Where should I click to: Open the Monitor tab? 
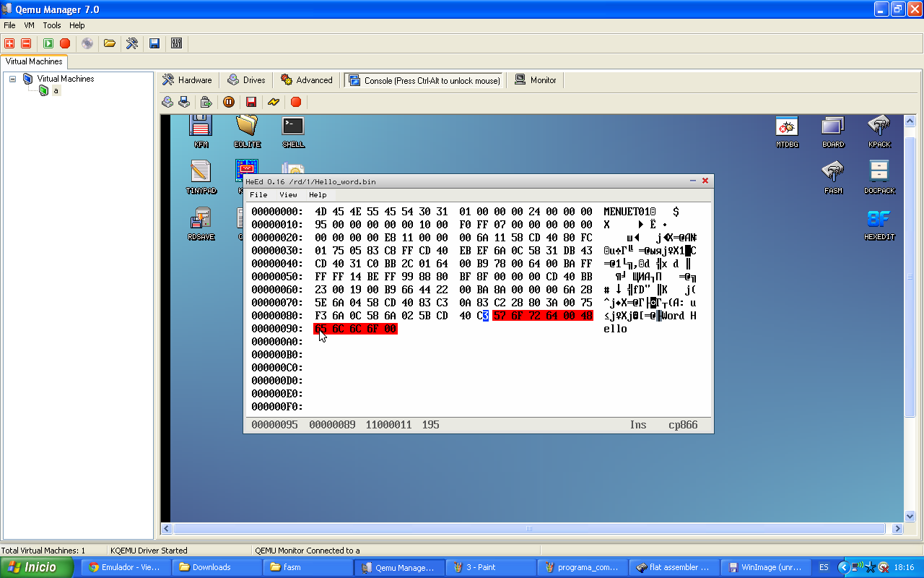pyautogui.click(x=536, y=80)
